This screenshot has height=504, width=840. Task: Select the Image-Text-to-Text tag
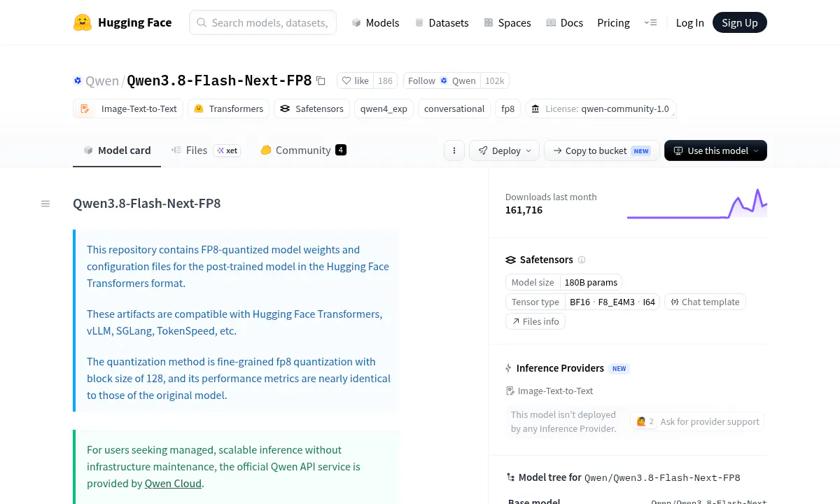click(x=128, y=108)
